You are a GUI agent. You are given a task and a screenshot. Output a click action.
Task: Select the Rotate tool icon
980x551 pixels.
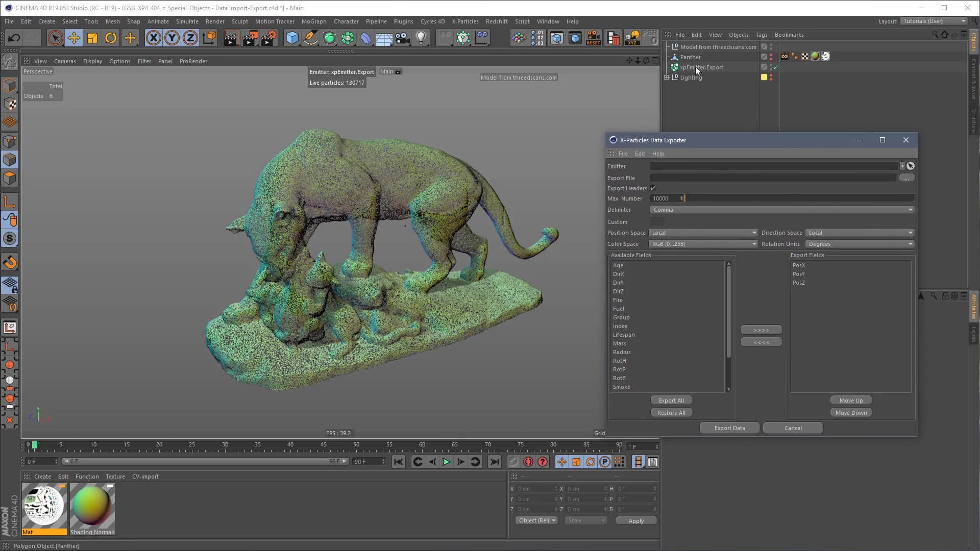click(x=111, y=38)
